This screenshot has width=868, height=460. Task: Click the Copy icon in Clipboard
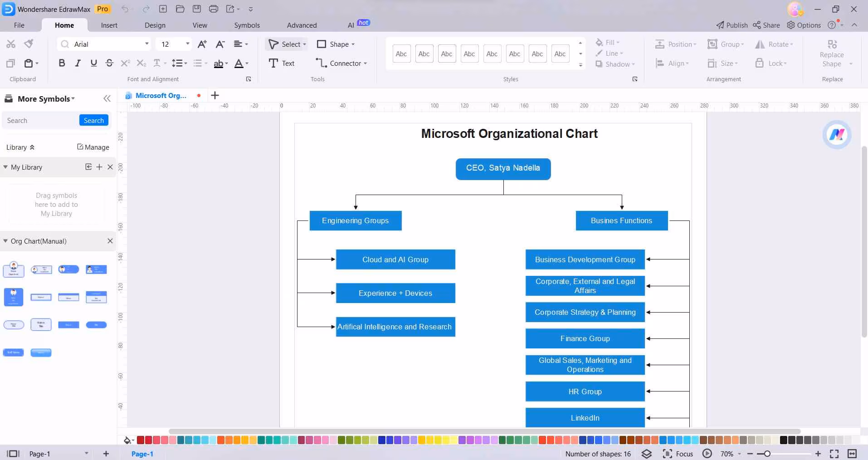pyautogui.click(x=10, y=64)
